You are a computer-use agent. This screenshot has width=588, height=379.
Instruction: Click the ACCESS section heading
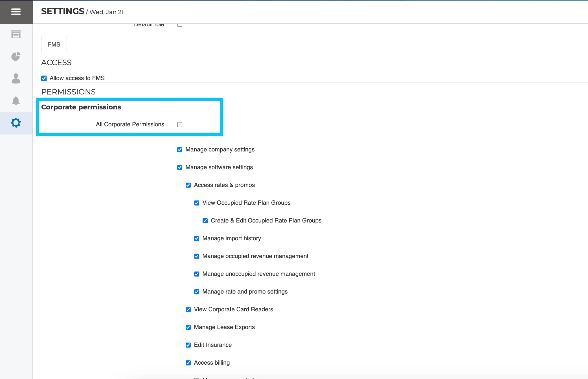click(x=56, y=63)
